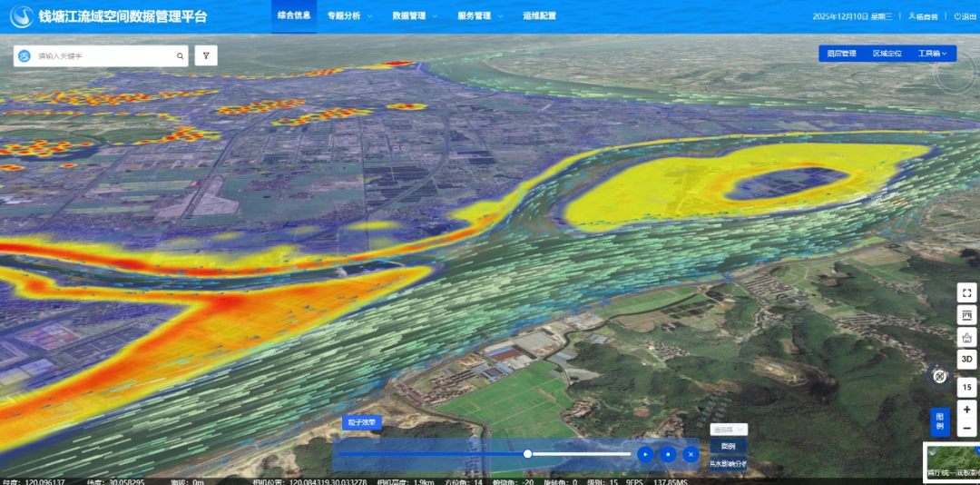Click the unplayed white part of timeline

point(582,454)
